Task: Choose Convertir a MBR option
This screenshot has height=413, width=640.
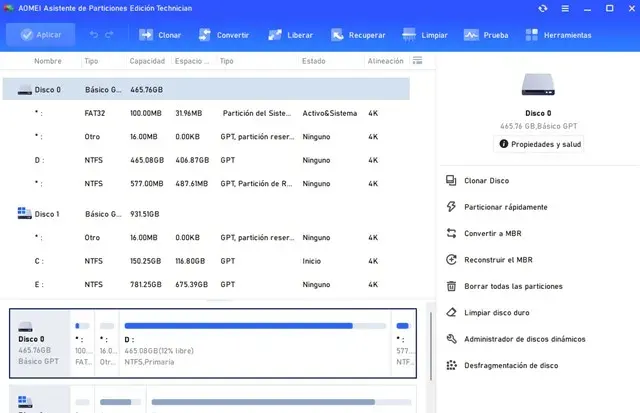Action: point(493,233)
